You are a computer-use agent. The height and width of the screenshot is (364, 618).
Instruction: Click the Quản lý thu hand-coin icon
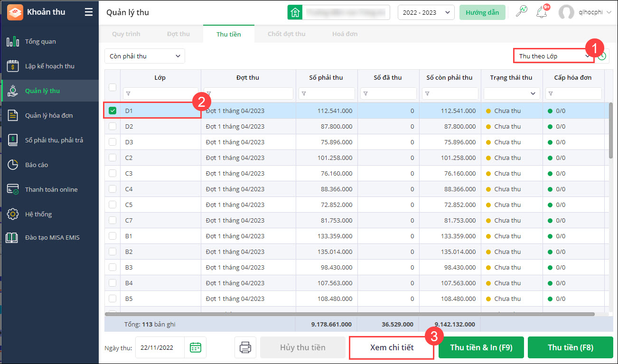(13, 91)
